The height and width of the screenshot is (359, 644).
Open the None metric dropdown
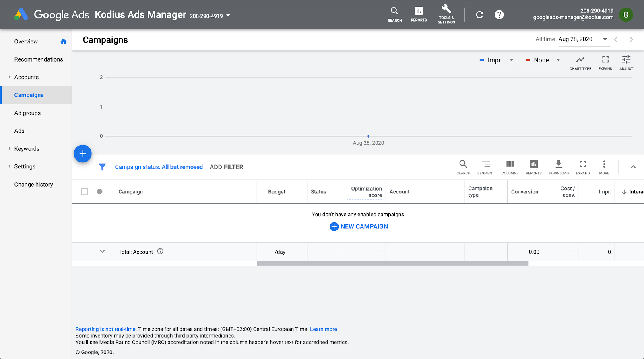coord(543,60)
